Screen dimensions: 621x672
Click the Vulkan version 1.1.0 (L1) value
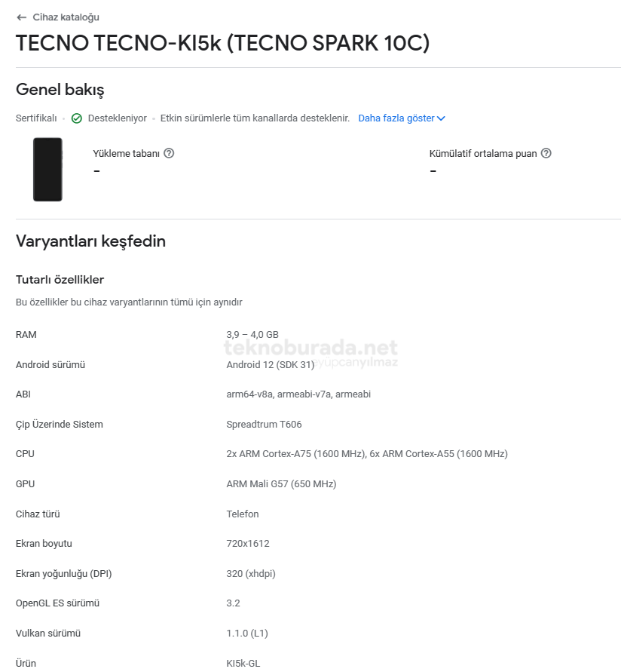coord(247,634)
